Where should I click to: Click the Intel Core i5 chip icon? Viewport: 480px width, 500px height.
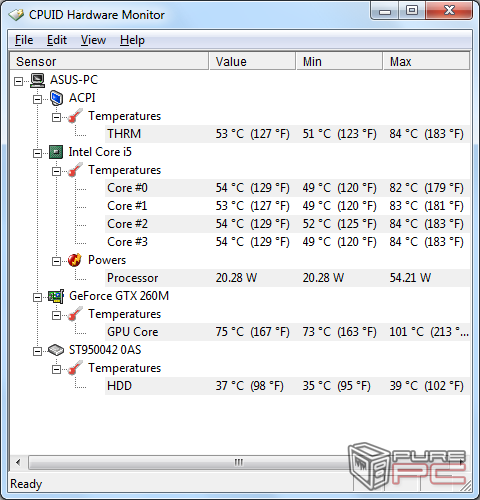coord(56,152)
